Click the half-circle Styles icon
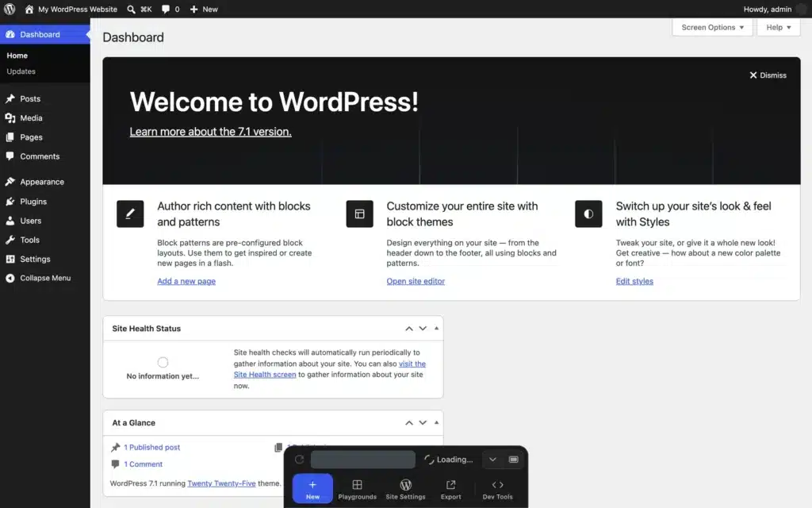 coord(588,214)
